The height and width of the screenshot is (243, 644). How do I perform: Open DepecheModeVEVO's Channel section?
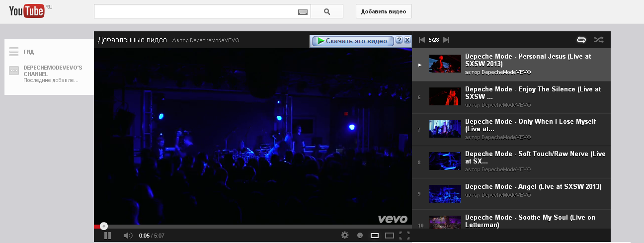point(53,70)
